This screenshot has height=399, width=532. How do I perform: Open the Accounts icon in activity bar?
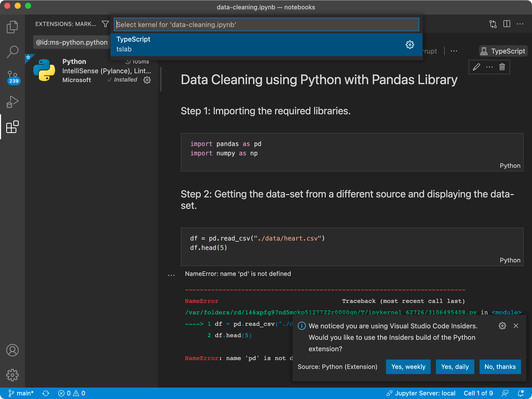click(x=12, y=350)
